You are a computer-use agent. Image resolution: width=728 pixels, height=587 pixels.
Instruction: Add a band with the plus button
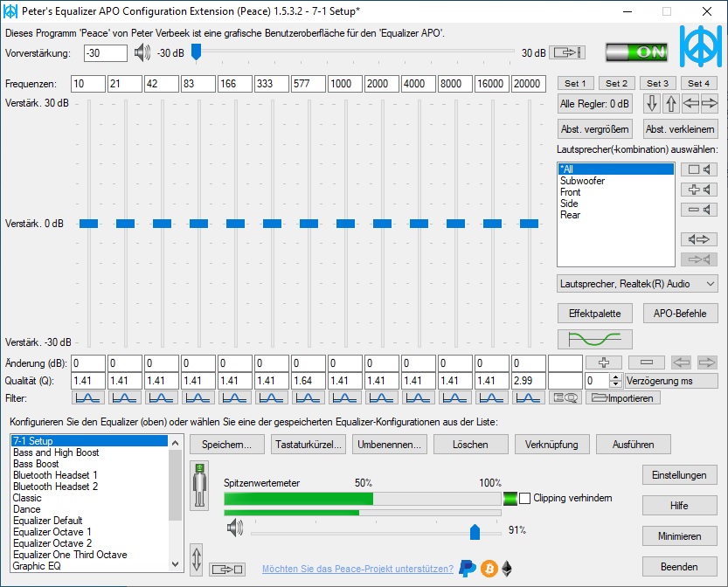[x=604, y=363]
